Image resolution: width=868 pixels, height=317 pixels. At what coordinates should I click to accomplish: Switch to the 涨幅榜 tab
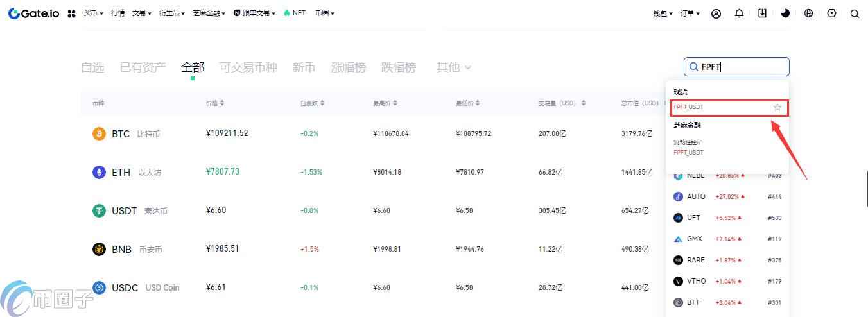(x=348, y=67)
